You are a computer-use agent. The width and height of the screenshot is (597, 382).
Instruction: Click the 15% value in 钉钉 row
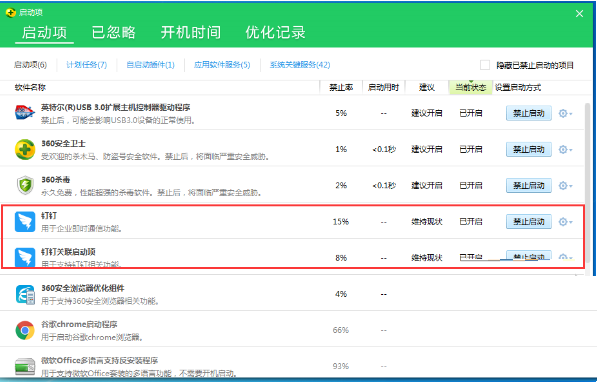tap(341, 222)
